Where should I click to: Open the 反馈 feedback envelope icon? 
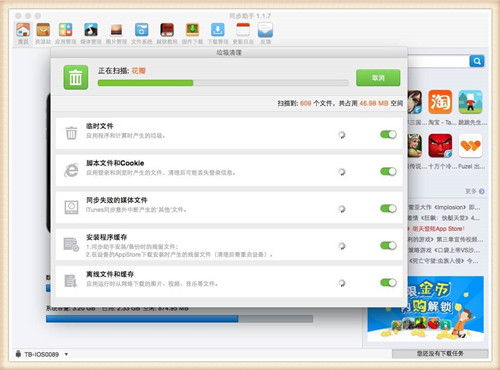[265, 30]
